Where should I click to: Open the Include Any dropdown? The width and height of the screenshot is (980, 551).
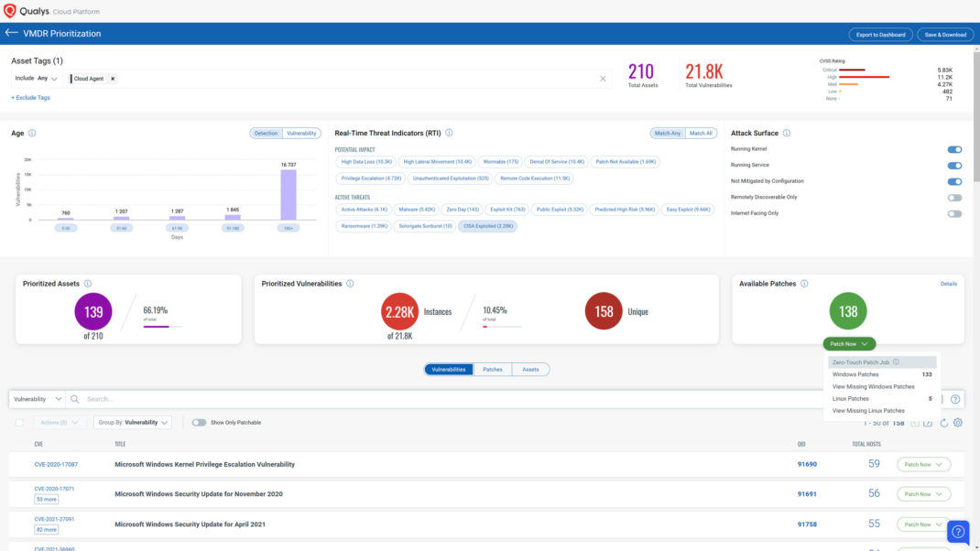pyautogui.click(x=37, y=79)
